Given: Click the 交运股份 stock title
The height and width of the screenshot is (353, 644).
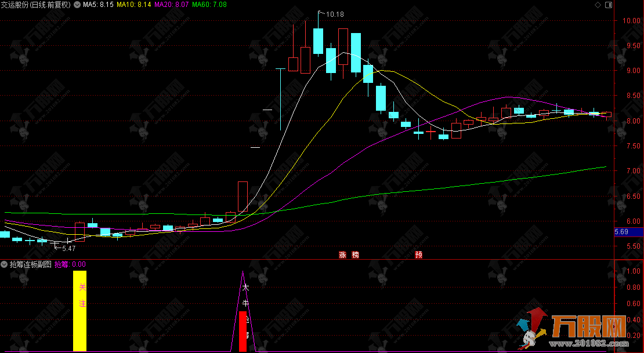Looking at the screenshot, I should click(36, 5).
